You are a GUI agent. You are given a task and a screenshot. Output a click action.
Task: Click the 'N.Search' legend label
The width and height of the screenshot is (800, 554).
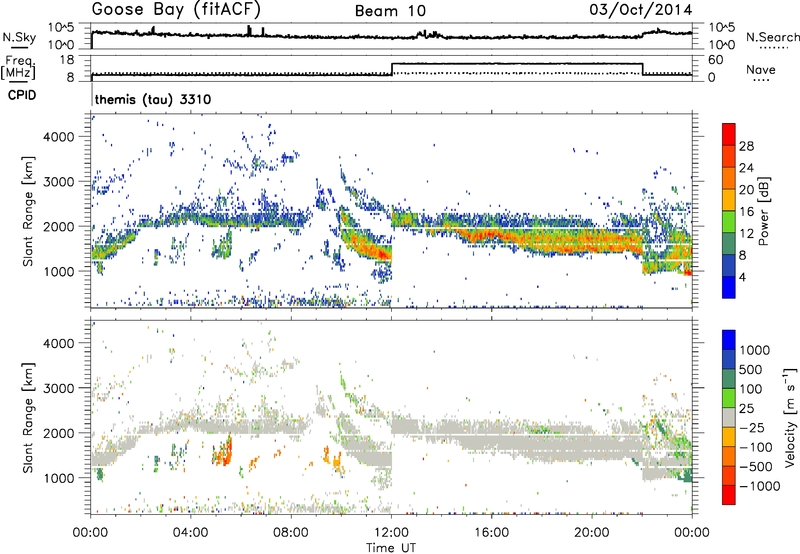click(x=773, y=37)
